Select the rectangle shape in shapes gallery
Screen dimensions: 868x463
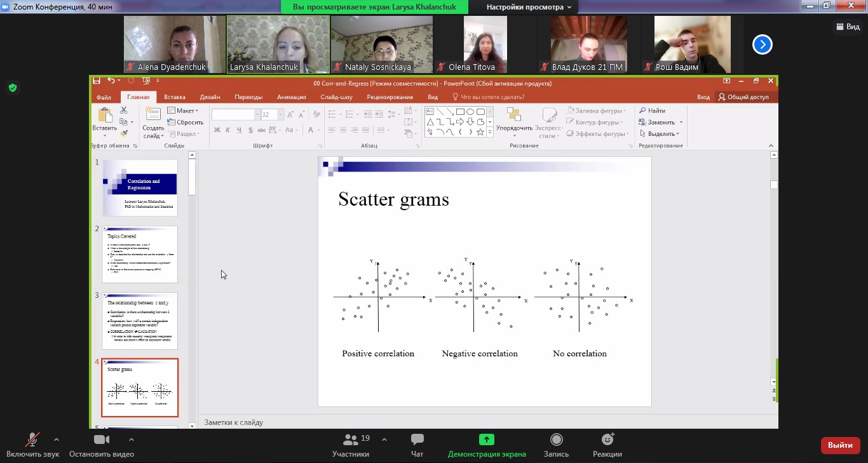coord(460,112)
